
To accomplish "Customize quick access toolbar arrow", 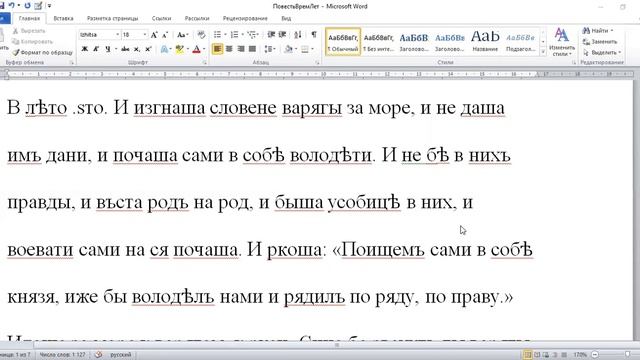I will [x=49, y=6].
